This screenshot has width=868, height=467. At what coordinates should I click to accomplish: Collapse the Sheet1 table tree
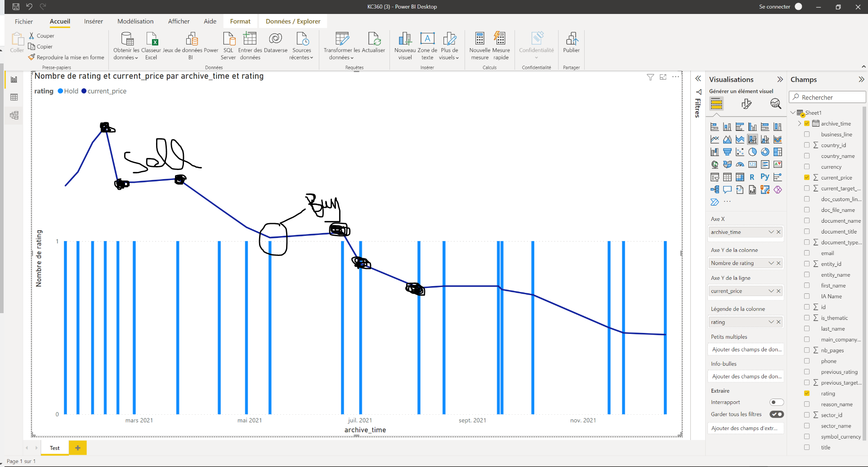point(793,112)
